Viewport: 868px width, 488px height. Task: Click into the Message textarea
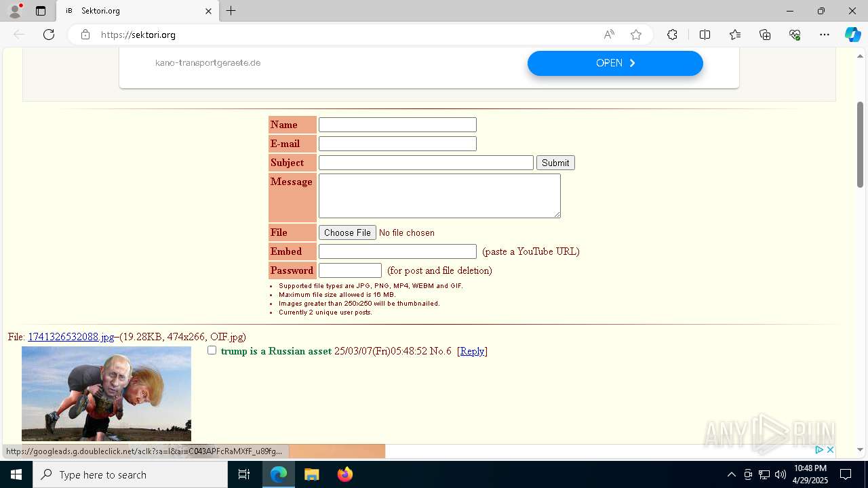[439, 196]
